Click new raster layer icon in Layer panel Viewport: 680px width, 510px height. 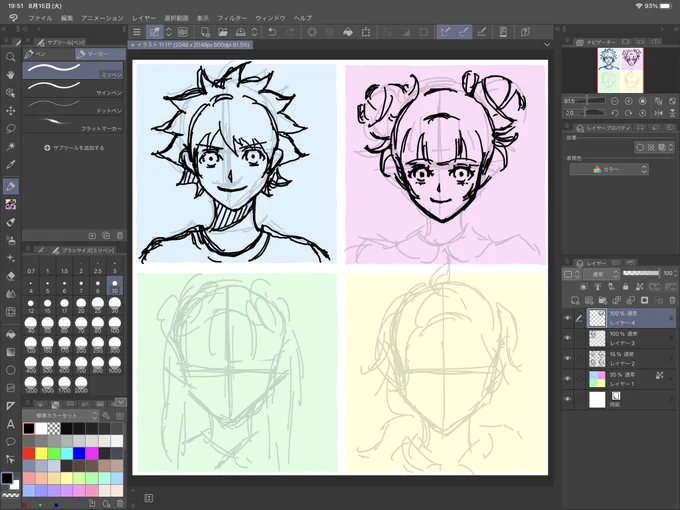[x=575, y=300]
